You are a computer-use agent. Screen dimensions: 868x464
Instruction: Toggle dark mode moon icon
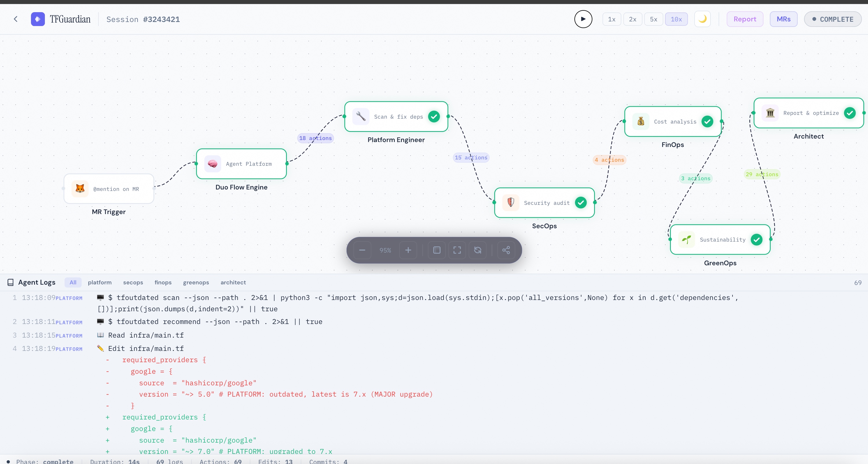click(703, 19)
